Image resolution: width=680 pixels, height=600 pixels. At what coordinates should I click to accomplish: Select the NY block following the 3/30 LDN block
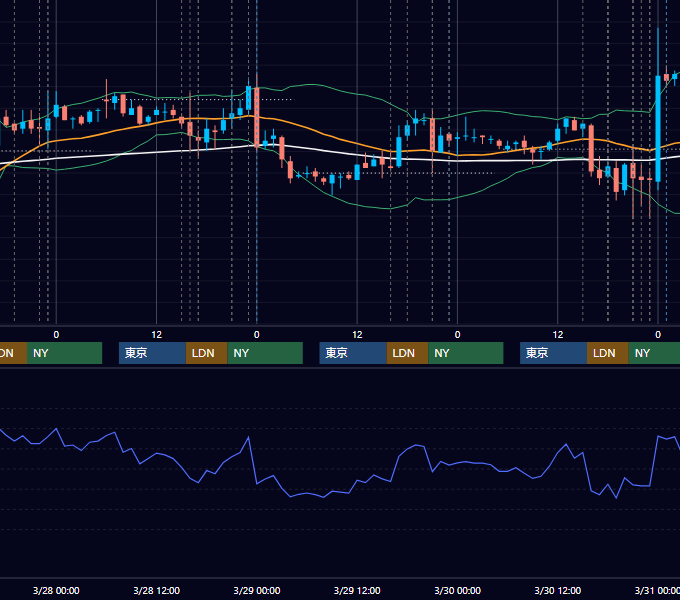pos(654,353)
